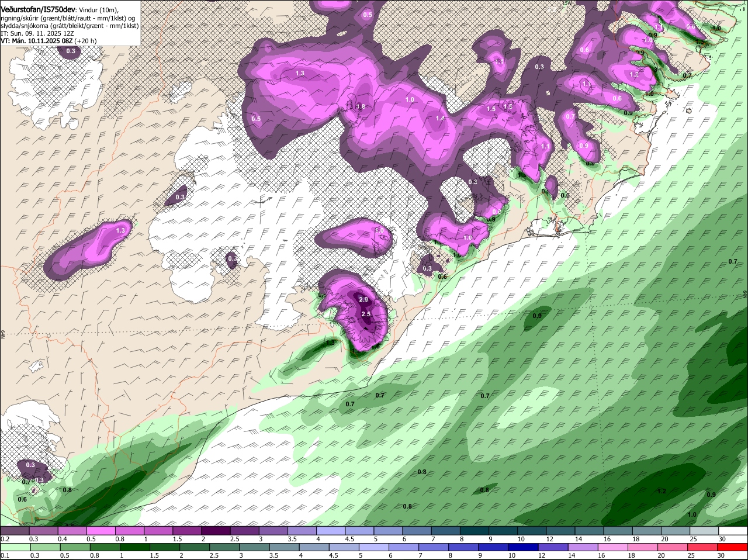Pick the mid green 0.5–0.8 rain swatch

[75, 547]
